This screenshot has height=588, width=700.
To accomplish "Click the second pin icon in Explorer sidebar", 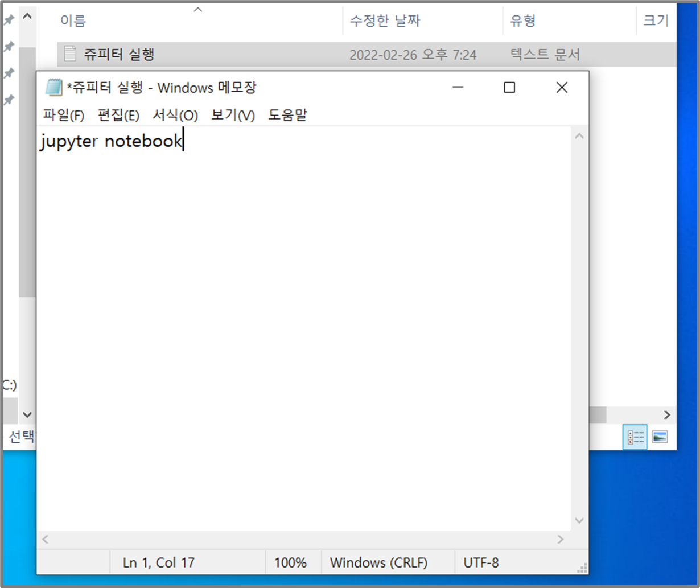I will coord(9,47).
